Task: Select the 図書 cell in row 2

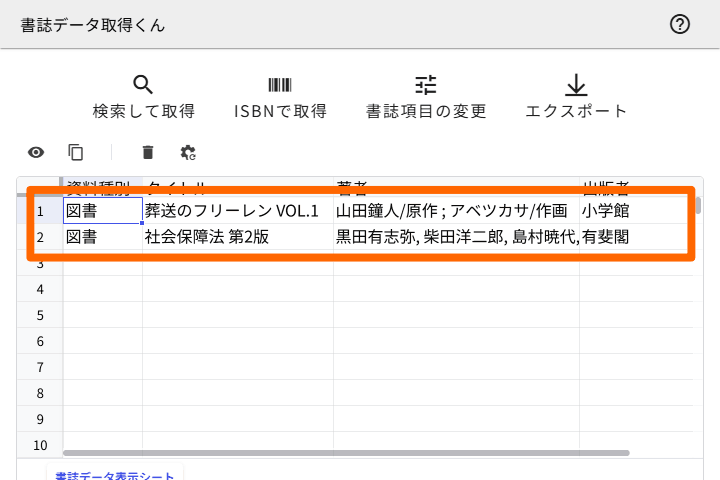Action: coord(102,237)
